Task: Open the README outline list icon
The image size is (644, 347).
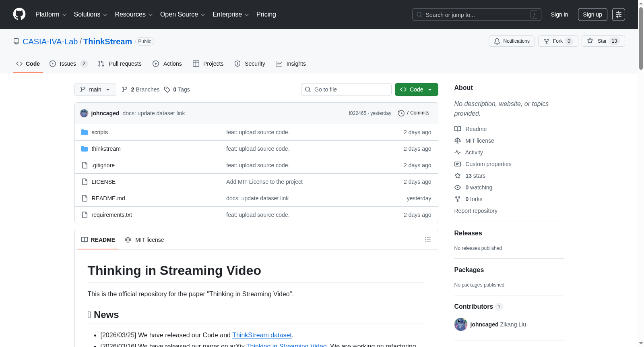Action: click(x=428, y=240)
